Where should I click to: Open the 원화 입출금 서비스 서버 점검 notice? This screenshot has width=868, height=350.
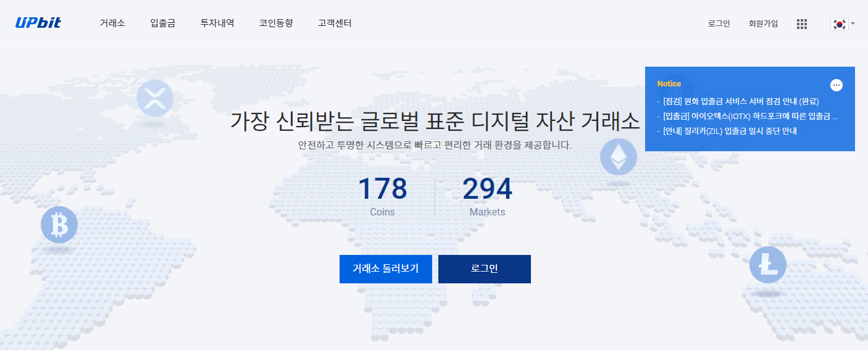742,101
